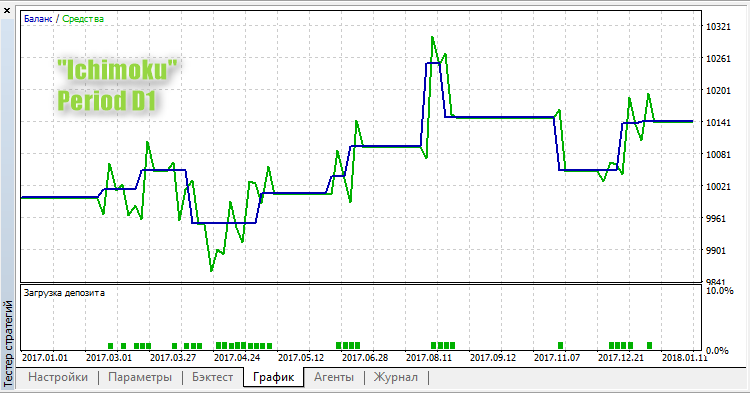Click the 2017.08.11 date label
The height and width of the screenshot is (394, 750).
(x=429, y=358)
